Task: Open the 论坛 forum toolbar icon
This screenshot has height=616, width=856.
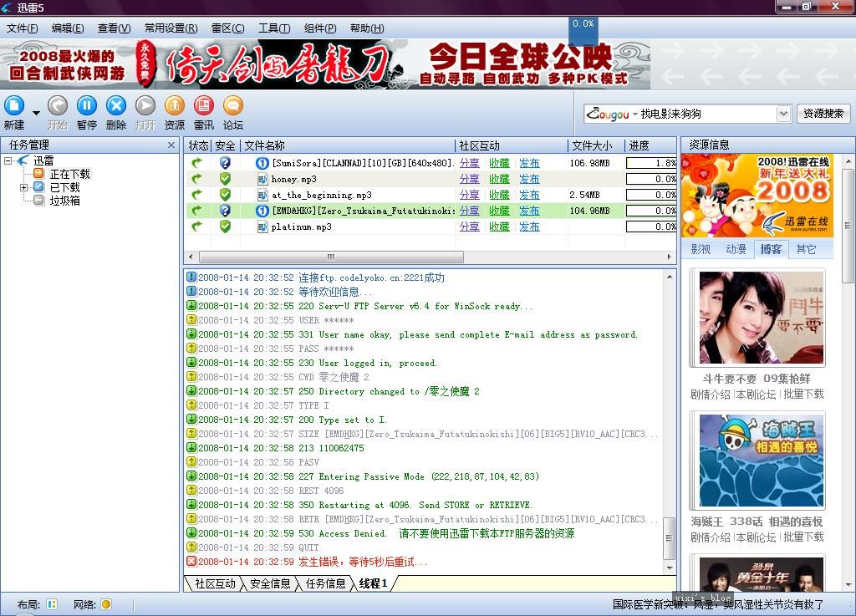Action: (x=233, y=106)
